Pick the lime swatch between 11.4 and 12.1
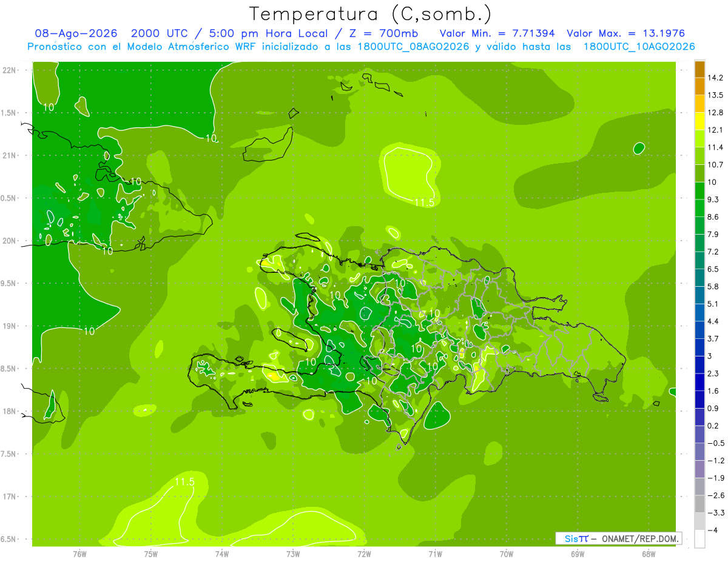Image resolution: width=728 pixels, height=562 pixels. click(x=699, y=138)
